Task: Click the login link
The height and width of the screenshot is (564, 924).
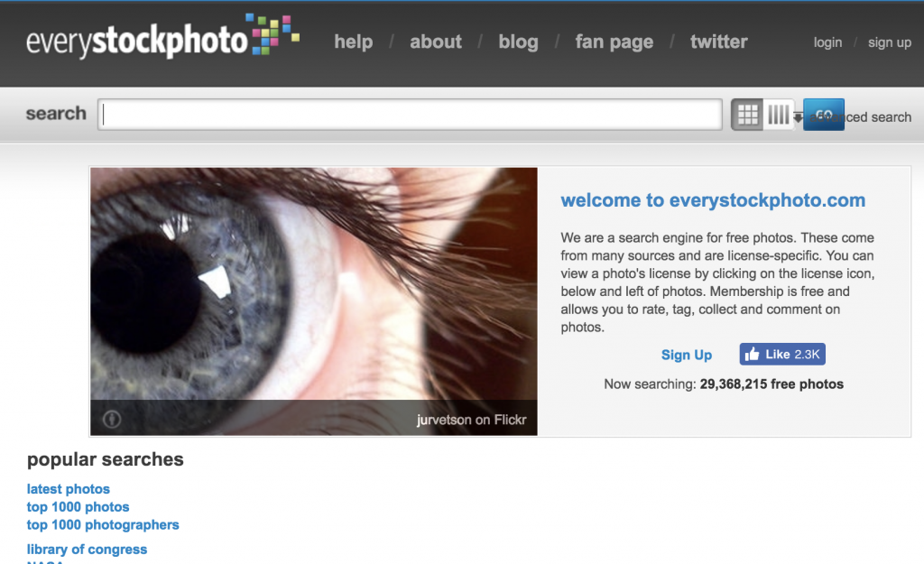Action: coord(827,42)
